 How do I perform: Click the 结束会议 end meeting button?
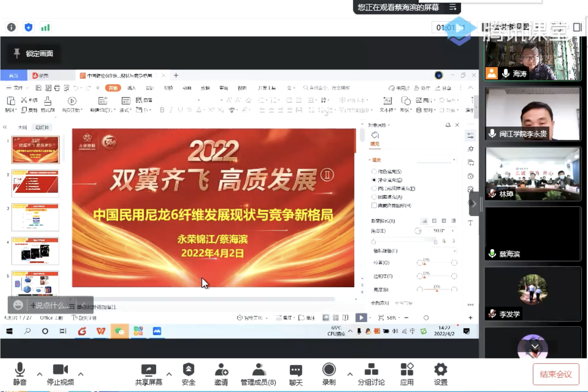(556, 374)
